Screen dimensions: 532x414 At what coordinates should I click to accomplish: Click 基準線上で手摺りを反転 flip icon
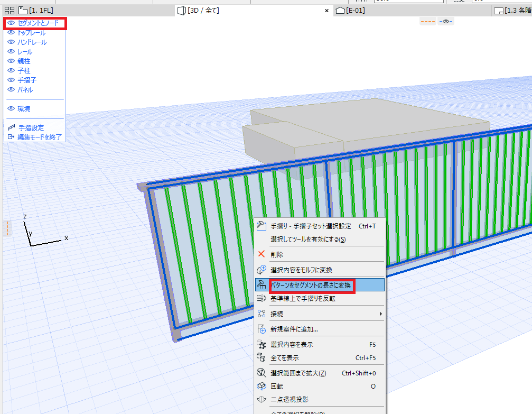[262, 298]
